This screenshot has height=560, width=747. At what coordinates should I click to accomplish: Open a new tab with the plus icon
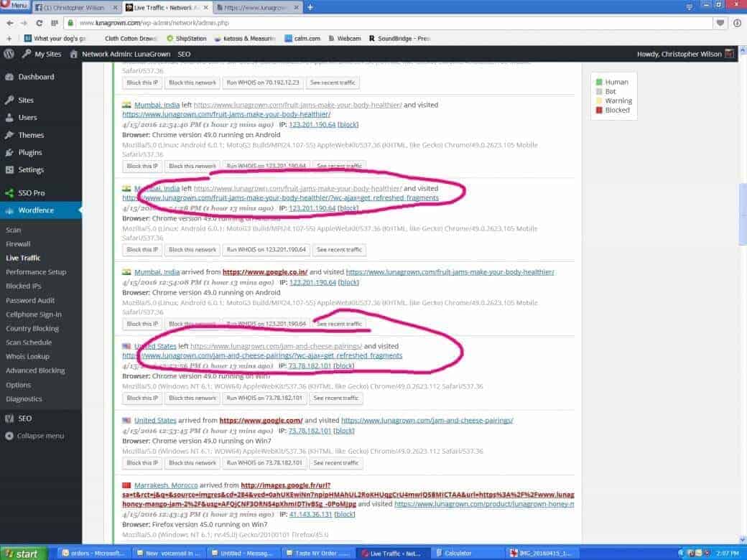(x=310, y=7)
